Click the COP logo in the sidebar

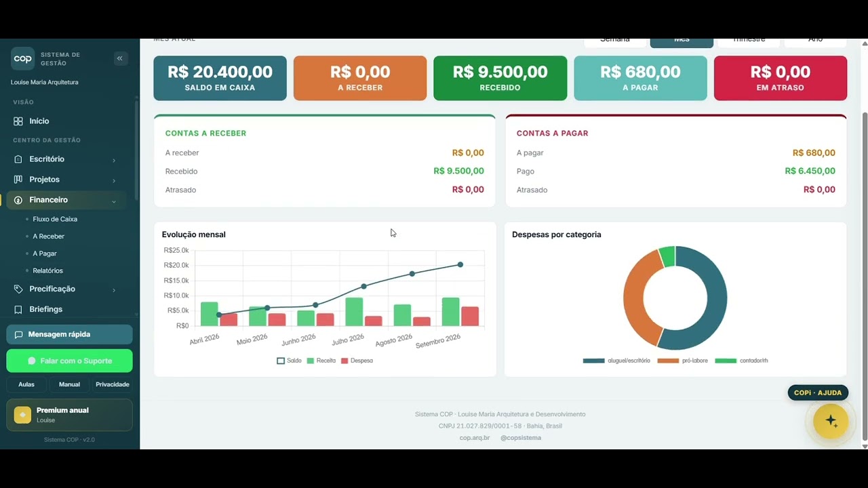tap(22, 59)
